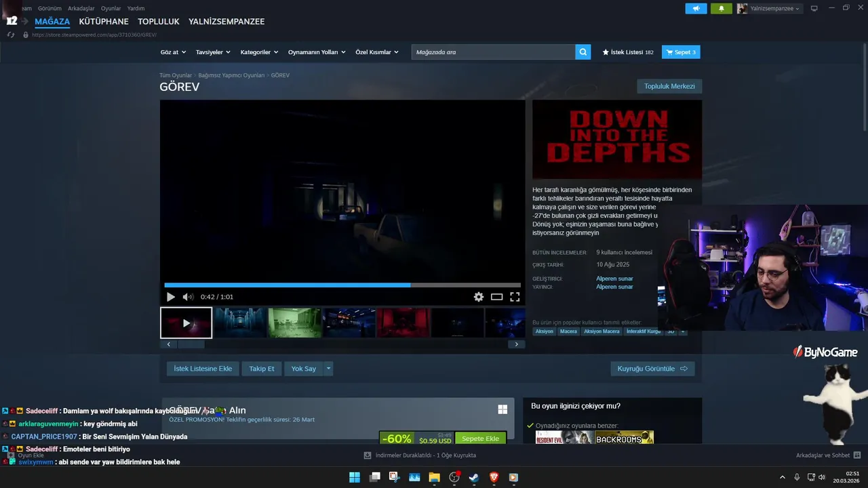Click the microphone icon in system tray

coord(797,477)
